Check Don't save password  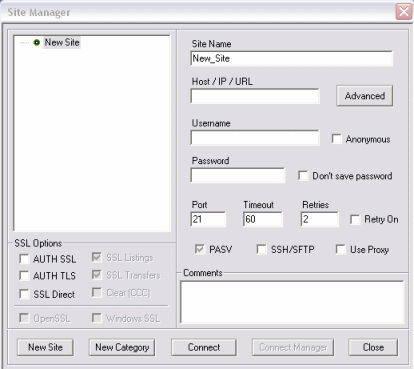coord(303,175)
